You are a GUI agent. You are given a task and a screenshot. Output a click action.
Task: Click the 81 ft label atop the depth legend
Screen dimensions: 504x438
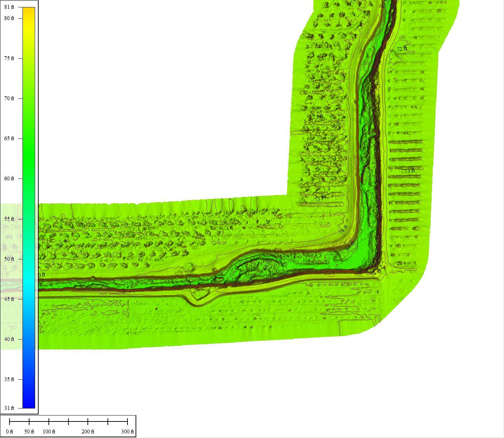point(9,6)
